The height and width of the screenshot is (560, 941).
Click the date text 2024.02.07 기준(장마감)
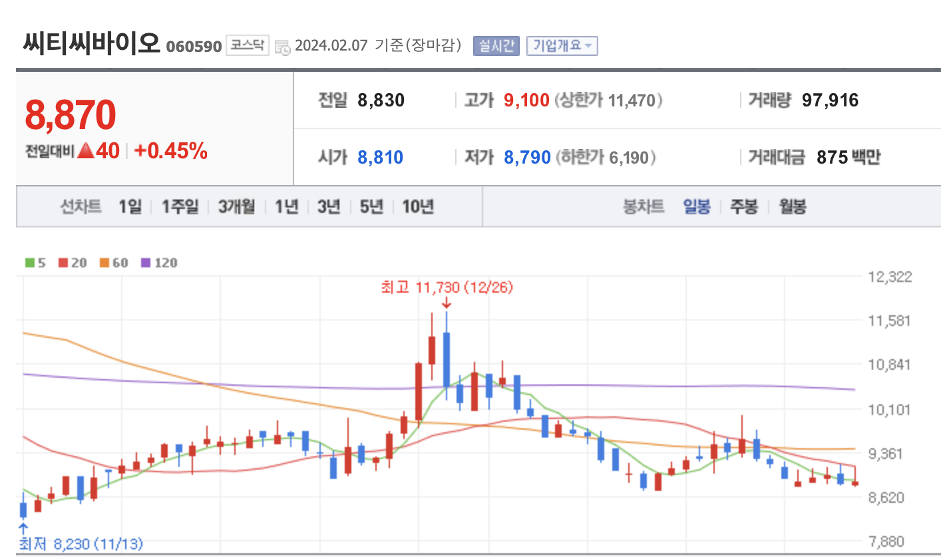click(x=378, y=45)
